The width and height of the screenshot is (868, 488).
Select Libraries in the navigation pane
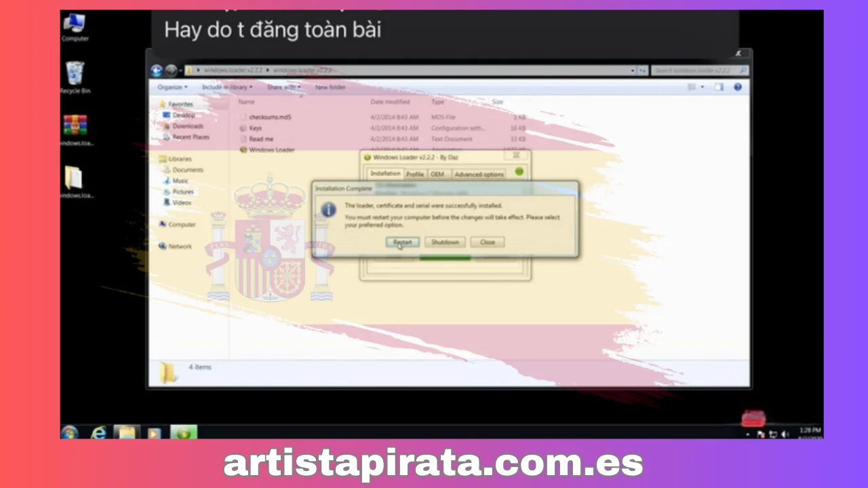[x=175, y=159]
